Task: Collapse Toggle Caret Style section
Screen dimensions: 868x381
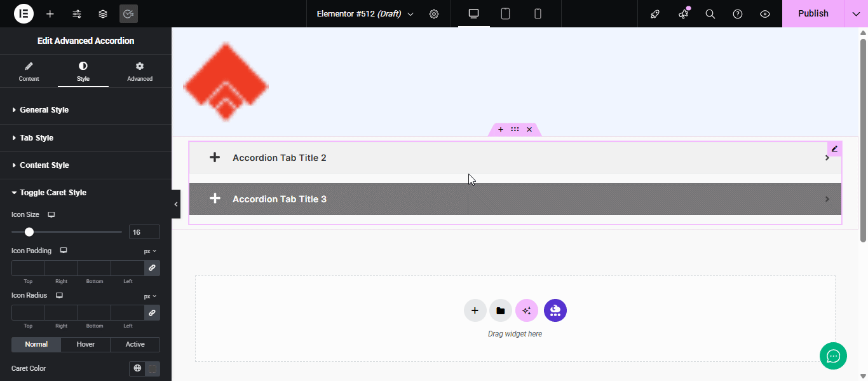Action: 86,192
